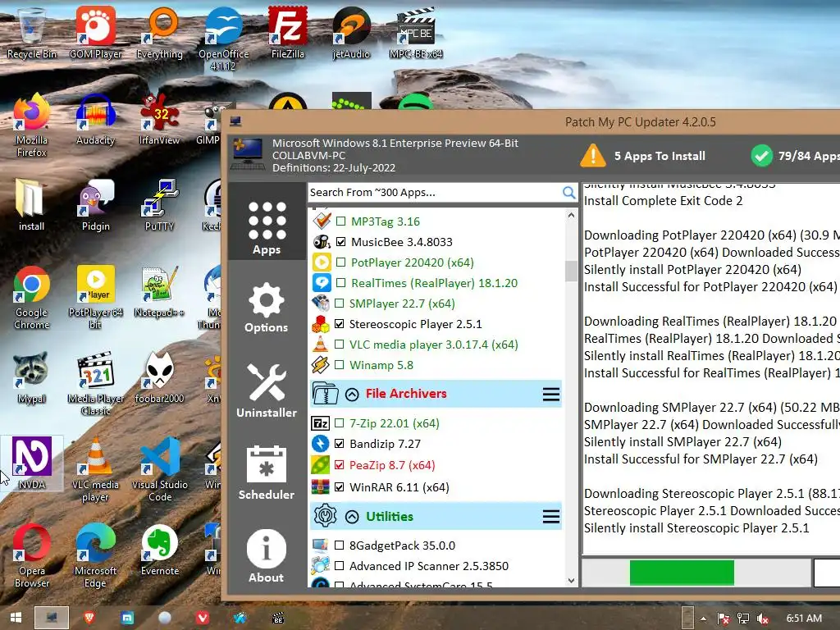Select the NVDA desktop shortcut

tap(32, 463)
